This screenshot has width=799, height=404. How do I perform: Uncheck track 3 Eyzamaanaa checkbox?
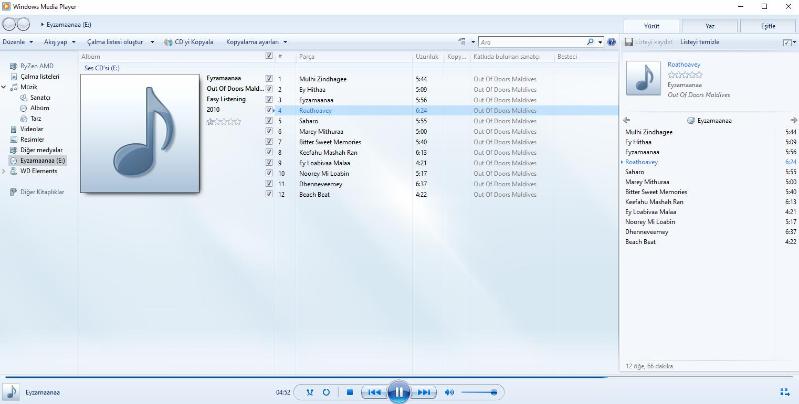click(269, 99)
